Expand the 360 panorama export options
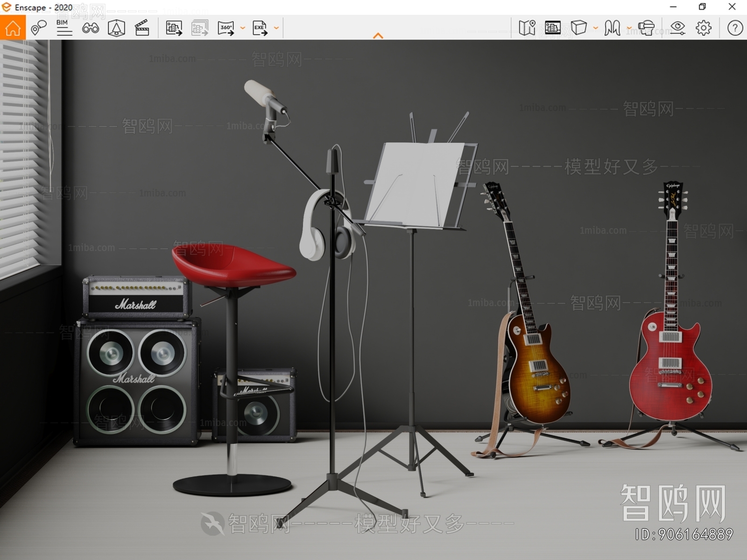Viewport: 747px width, 560px height. pyautogui.click(x=243, y=28)
